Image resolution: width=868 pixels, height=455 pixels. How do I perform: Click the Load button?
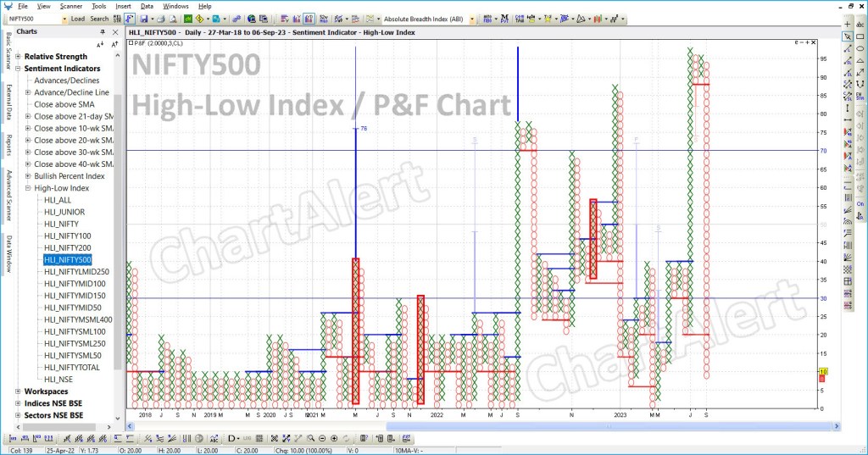[x=77, y=18]
